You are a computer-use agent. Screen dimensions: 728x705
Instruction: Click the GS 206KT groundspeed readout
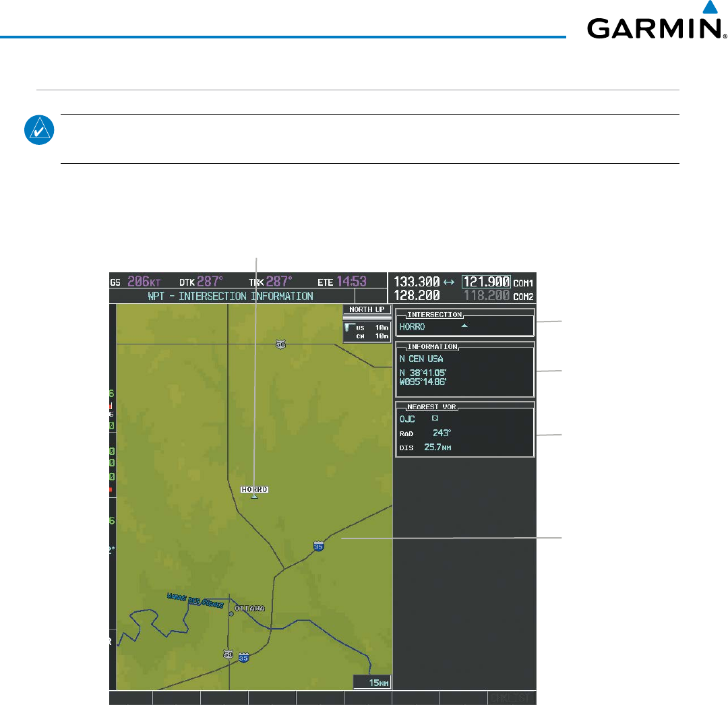pyautogui.click(x=135, y=282)
